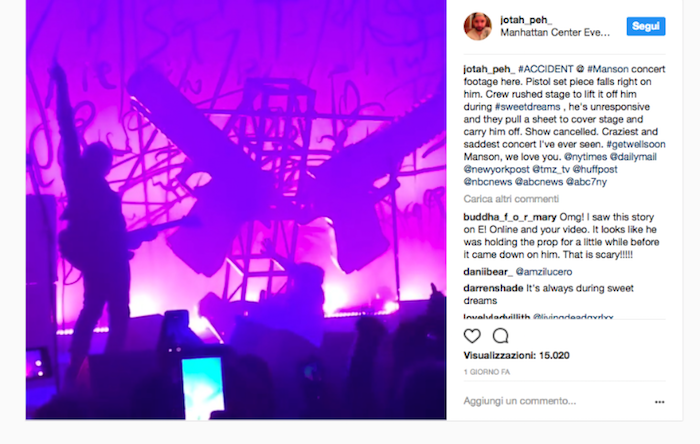
Task: Open more options three-dot menu
Action: [x=659, y=402]
